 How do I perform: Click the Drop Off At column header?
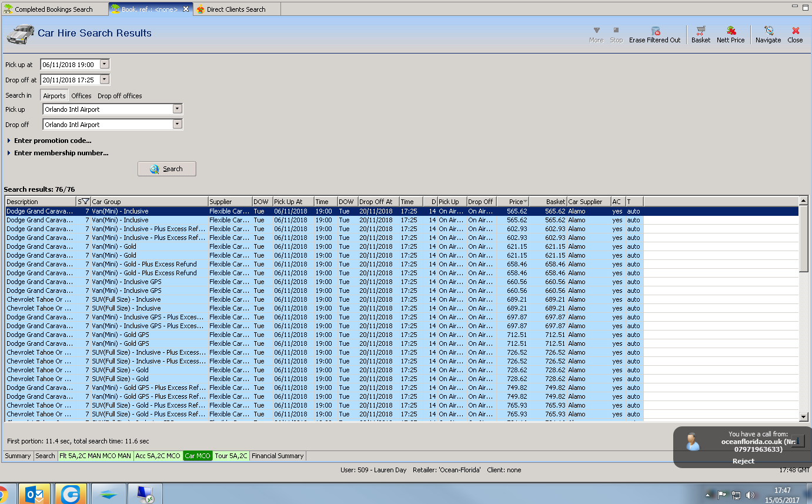(379, 202)
